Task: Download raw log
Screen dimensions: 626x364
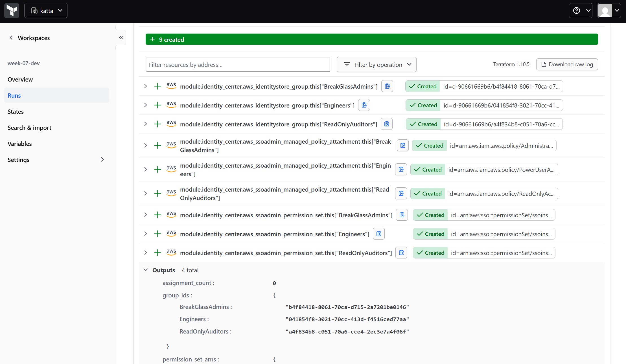Action: point(567,64)
